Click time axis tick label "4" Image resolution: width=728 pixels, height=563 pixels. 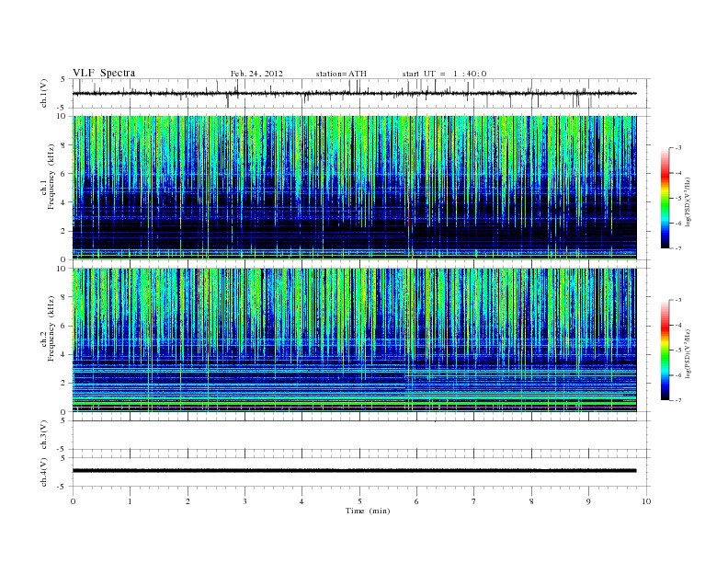coord(301,501)
